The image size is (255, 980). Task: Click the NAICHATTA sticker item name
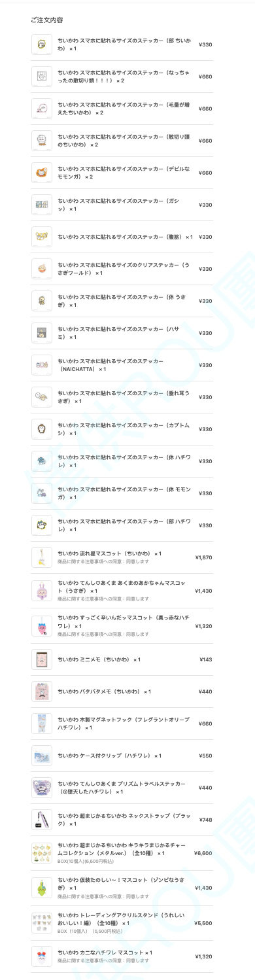[x=110, y=365]
